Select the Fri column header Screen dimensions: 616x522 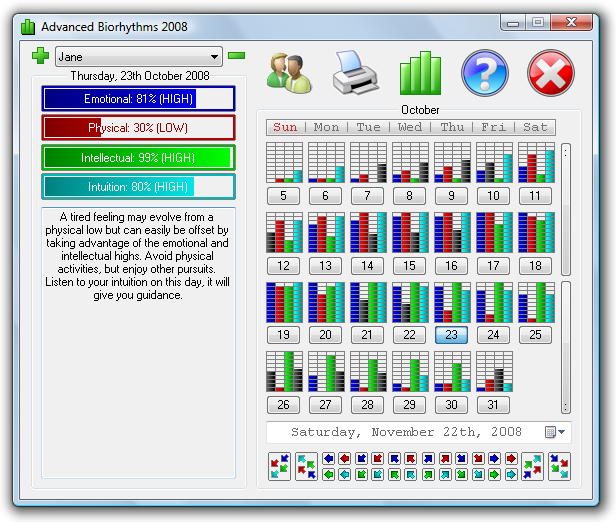tap(494, 127)
